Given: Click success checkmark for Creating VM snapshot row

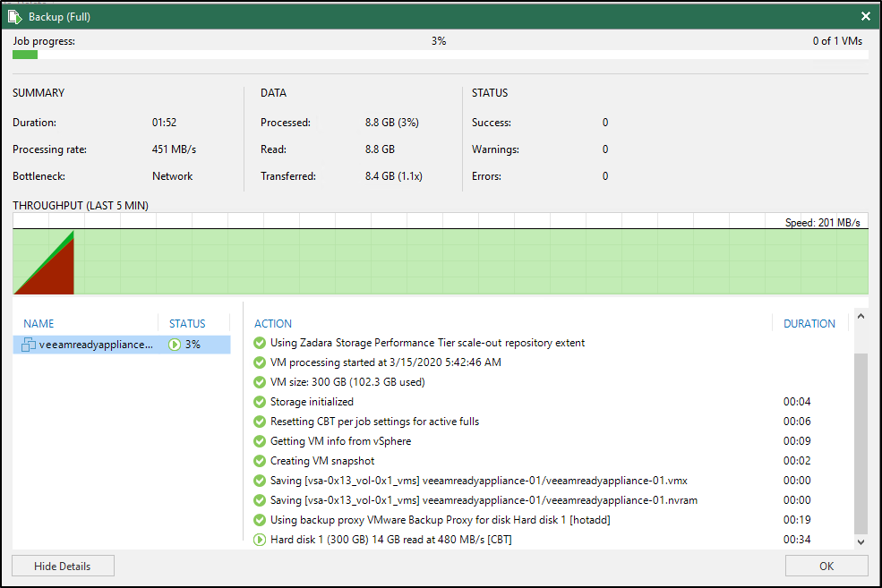Looking at the screenshot, I should [260, 461].
